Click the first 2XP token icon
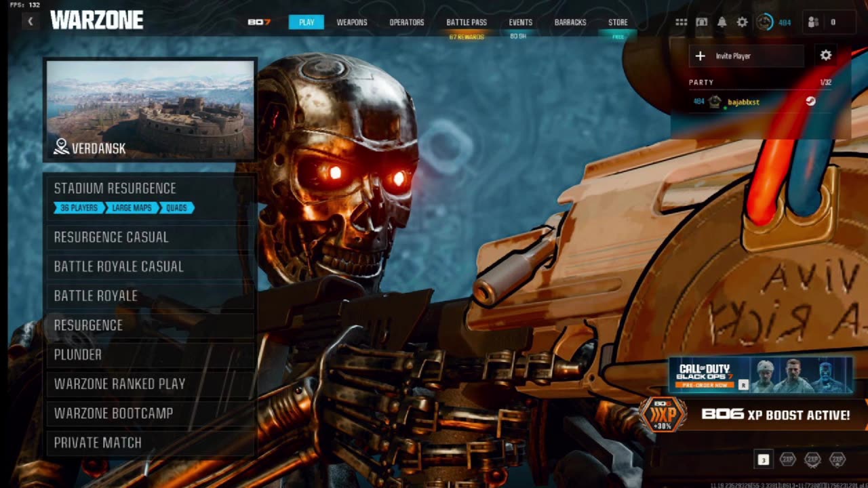 pos(787,460)
